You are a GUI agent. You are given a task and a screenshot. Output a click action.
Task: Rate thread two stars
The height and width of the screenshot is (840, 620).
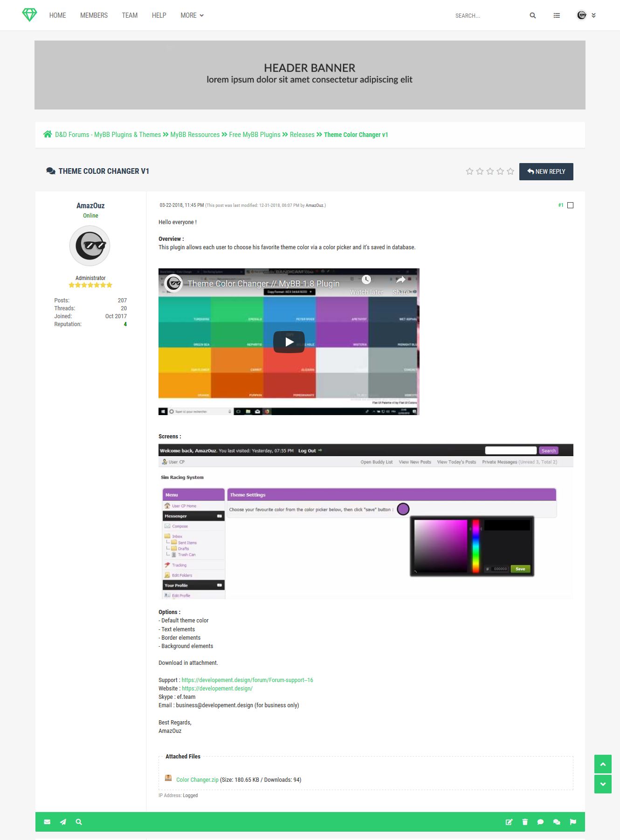pyautogui.click(x=480, y=171)
